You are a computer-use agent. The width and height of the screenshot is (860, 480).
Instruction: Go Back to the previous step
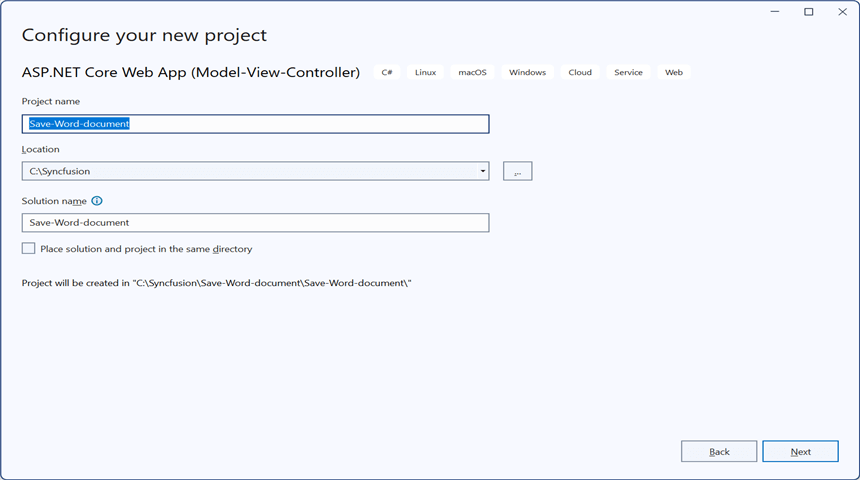click(719, 451)
